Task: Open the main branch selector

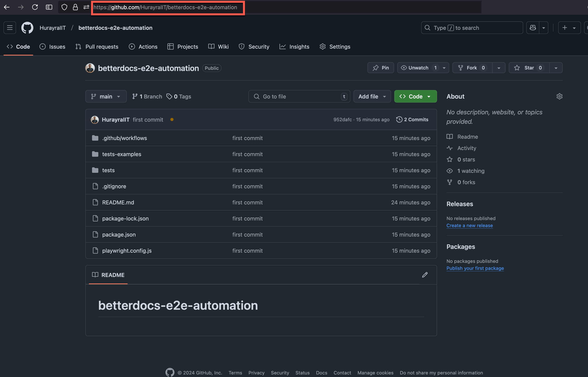Action: pos(106,96)
